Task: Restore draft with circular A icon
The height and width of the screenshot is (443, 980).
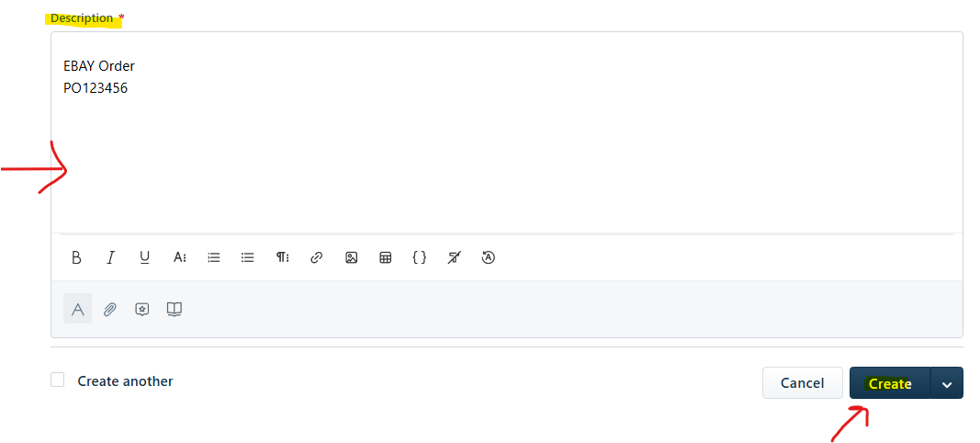Action: point(489,257)
